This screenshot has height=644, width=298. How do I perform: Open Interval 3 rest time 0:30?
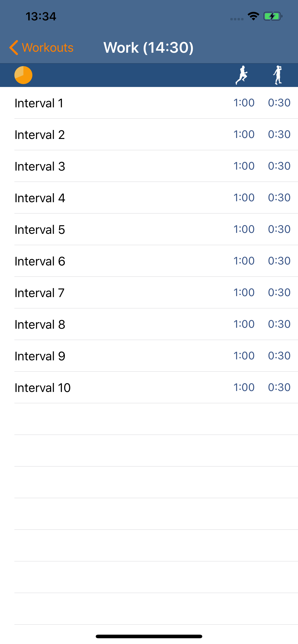(279, 166)
